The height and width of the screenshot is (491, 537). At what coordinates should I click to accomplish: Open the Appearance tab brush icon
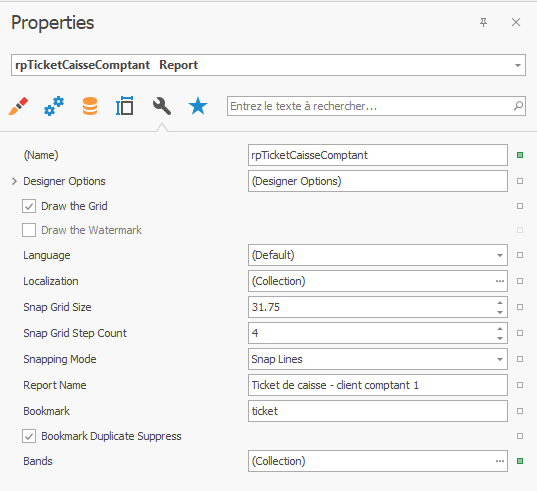coord(18,106)
